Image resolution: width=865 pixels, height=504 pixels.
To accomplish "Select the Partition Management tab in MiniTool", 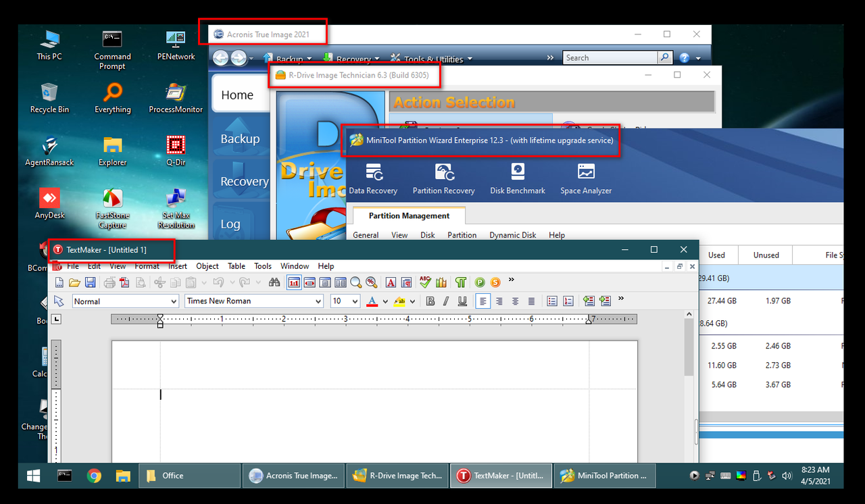I will coord(409,216).
